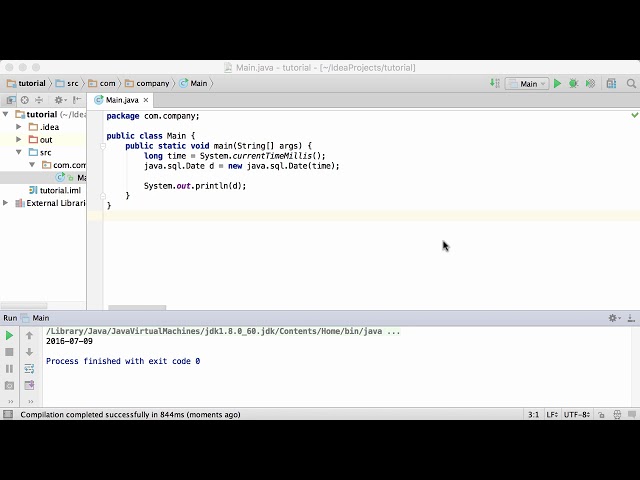Select the src folder in the tree

click(x=40, y=152)
